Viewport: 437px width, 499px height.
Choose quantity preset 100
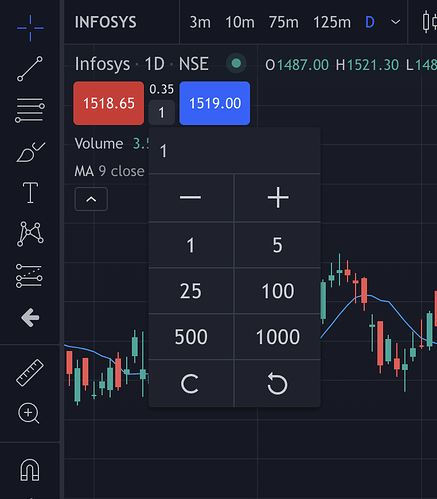point(278,291)
